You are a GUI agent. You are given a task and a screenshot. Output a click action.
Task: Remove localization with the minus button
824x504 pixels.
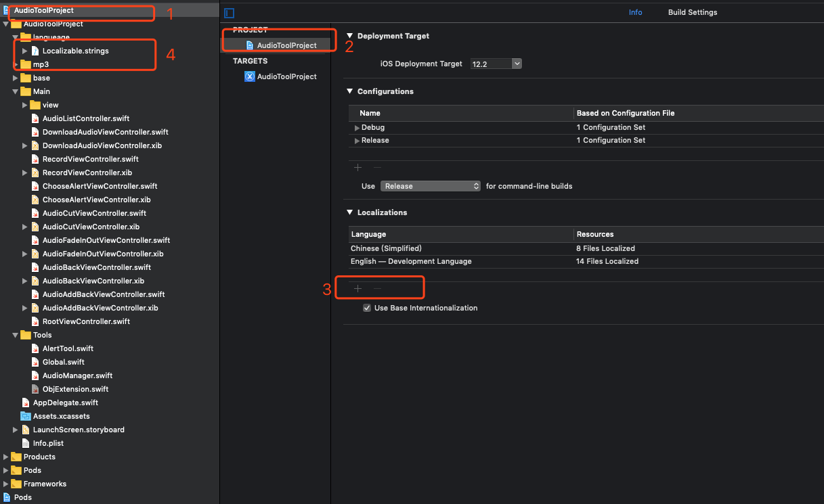(x=378, y=289)
